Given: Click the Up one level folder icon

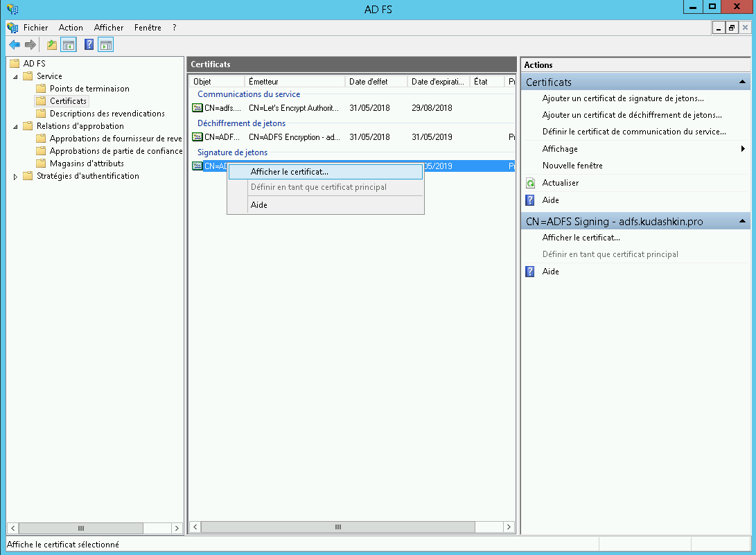Looking at the screenshot, I should tap(51, 45).
